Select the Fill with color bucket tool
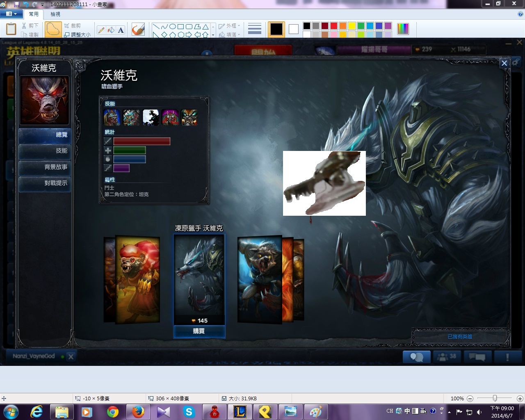 pos(111,30)
